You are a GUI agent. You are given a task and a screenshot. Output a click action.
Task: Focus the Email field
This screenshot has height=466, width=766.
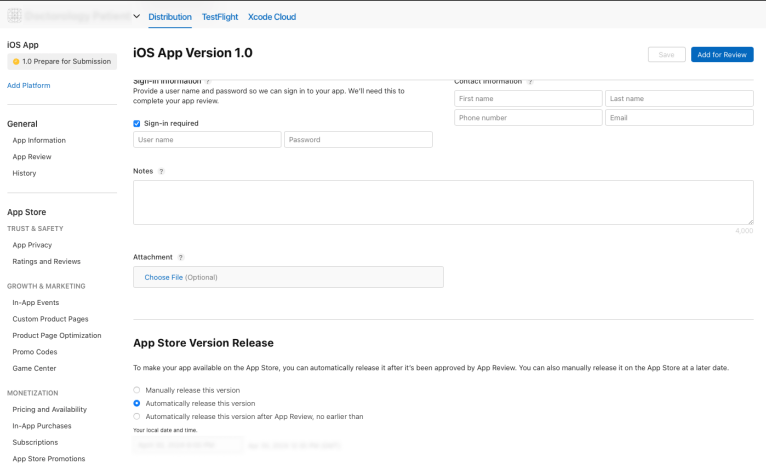click(x=679, y=118)
